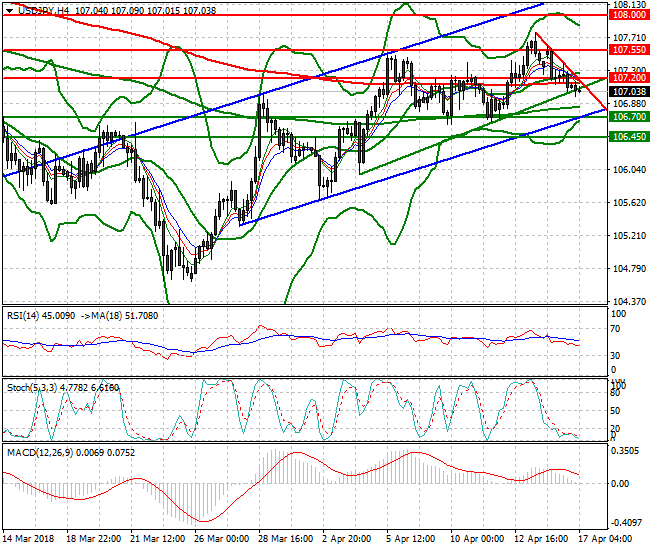
Task: Click the RSI scale value 70
Action: (616, 329)
